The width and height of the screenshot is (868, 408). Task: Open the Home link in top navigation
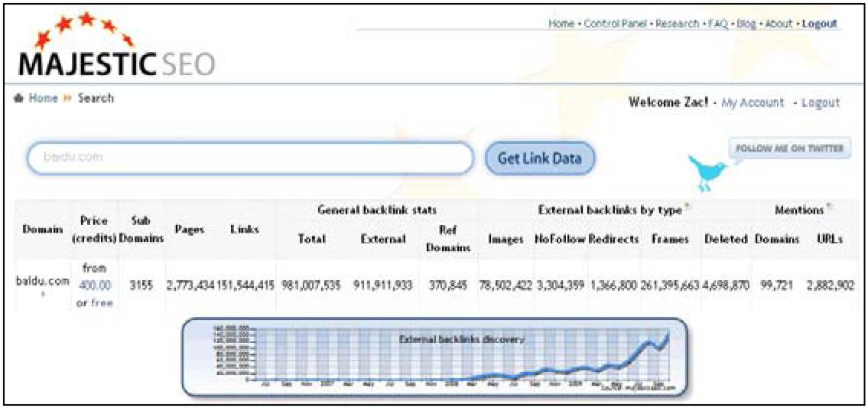coord(562,24)
